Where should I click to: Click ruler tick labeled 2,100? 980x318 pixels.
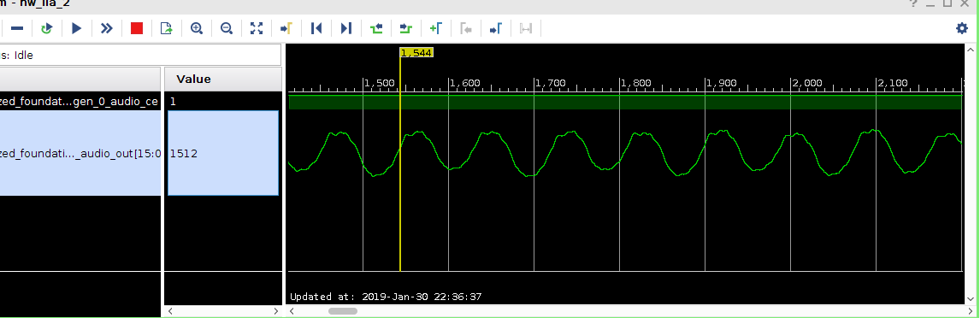(893, 83)
